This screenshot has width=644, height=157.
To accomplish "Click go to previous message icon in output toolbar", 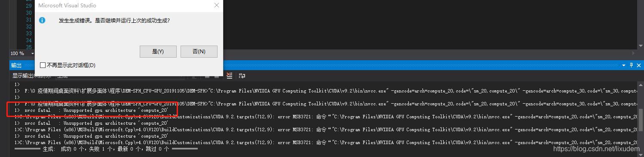I will (x=207, y=76).
